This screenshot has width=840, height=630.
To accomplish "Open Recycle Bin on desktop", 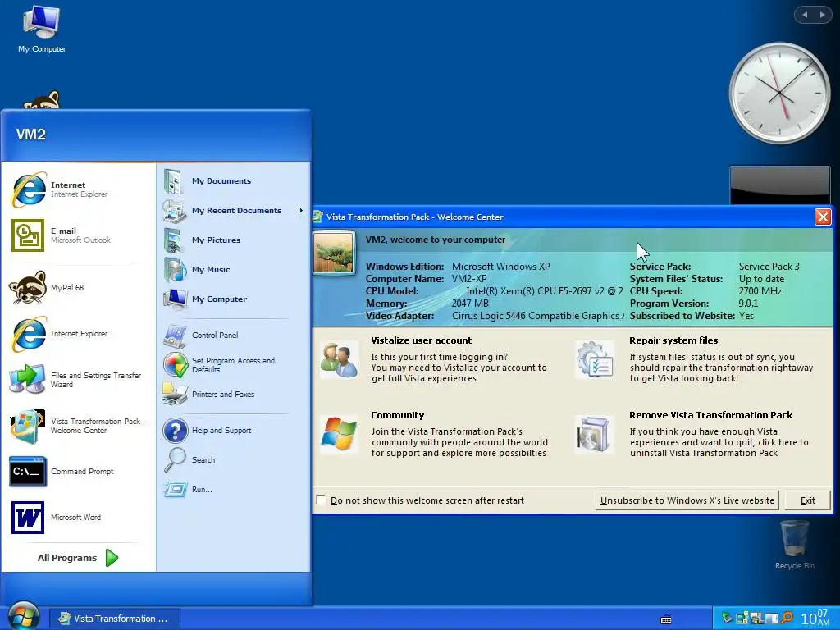I will tap(794, 545).
